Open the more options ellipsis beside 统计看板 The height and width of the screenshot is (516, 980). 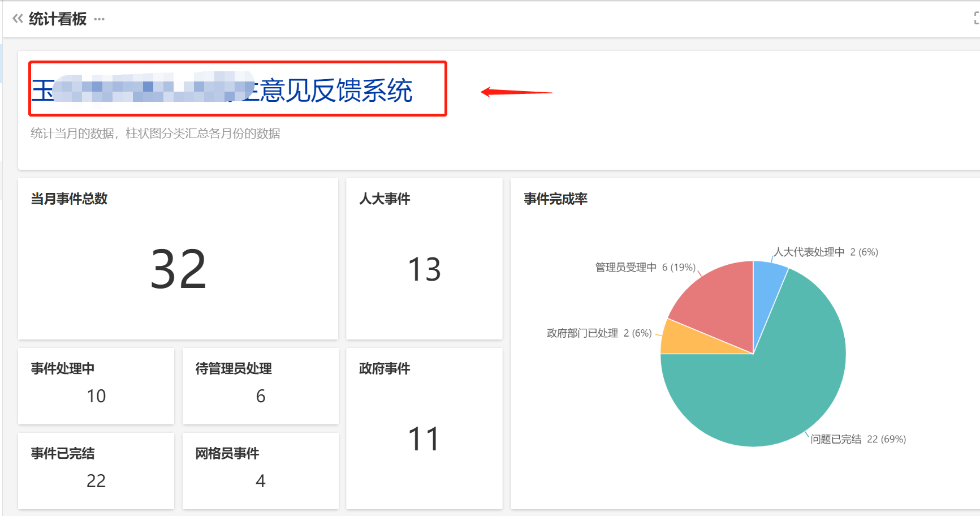[x=100, y=19]
